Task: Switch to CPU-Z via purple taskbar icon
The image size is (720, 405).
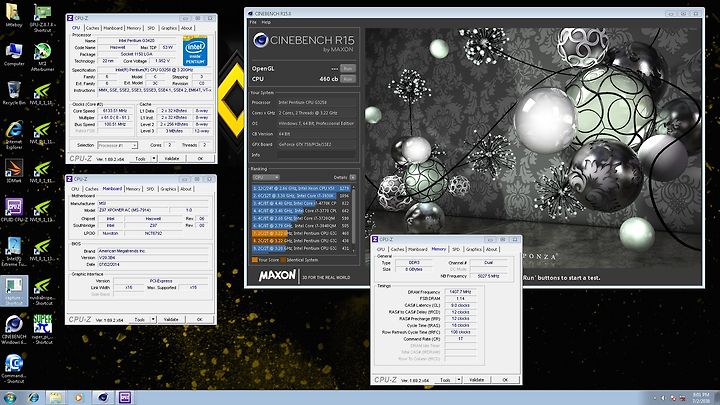Action: (x=125, y=397)
